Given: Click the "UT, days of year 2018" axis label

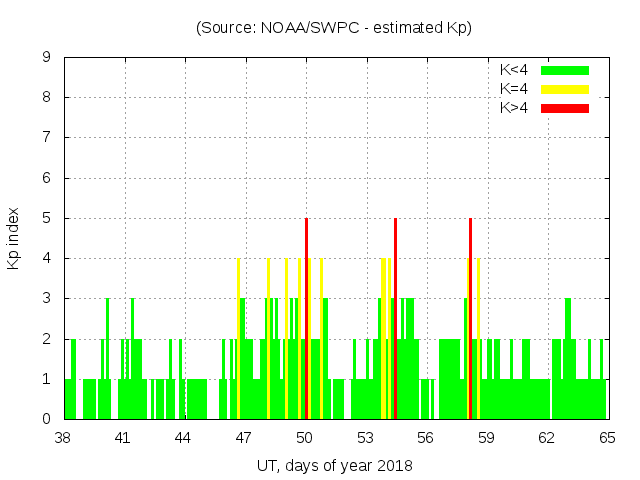Looking at the screenshot, I should [333, 465].
